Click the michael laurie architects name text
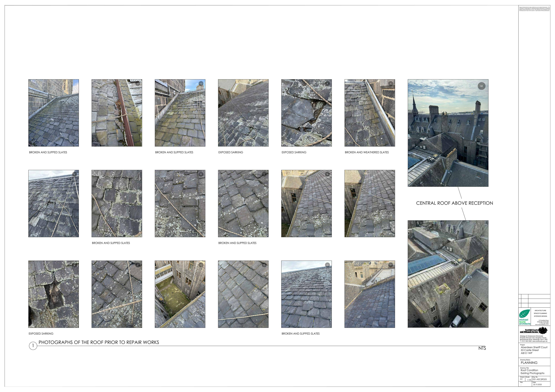Screen dimensions: 555x392 [x=525, y=322]
